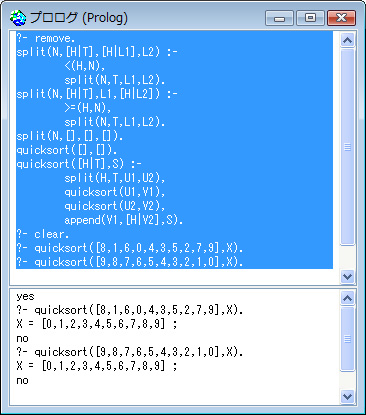Click the up arrow of the editor scrollbar
The width and height of the screenshot is (366, 415).
pos(347,40)
